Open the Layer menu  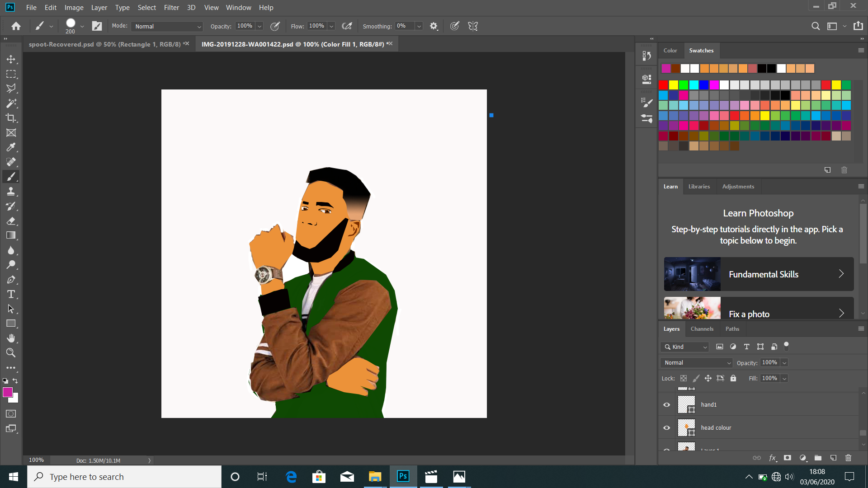[99, 7]
